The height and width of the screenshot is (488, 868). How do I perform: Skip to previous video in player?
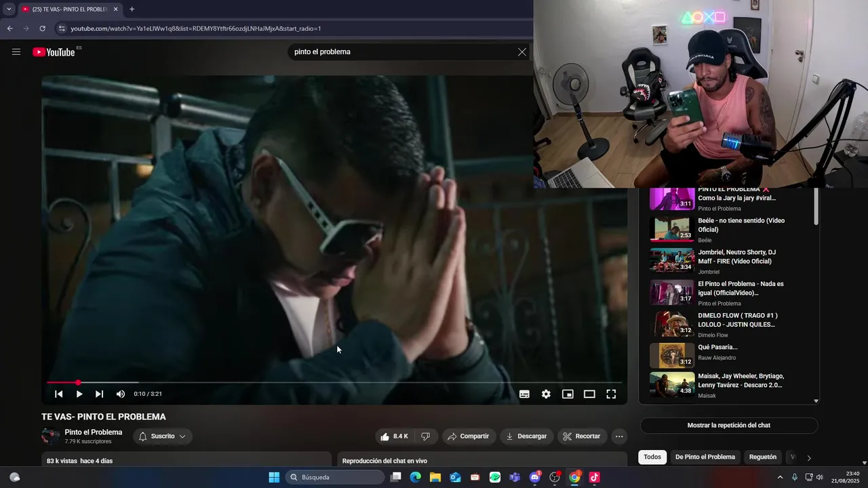(59, 394)
